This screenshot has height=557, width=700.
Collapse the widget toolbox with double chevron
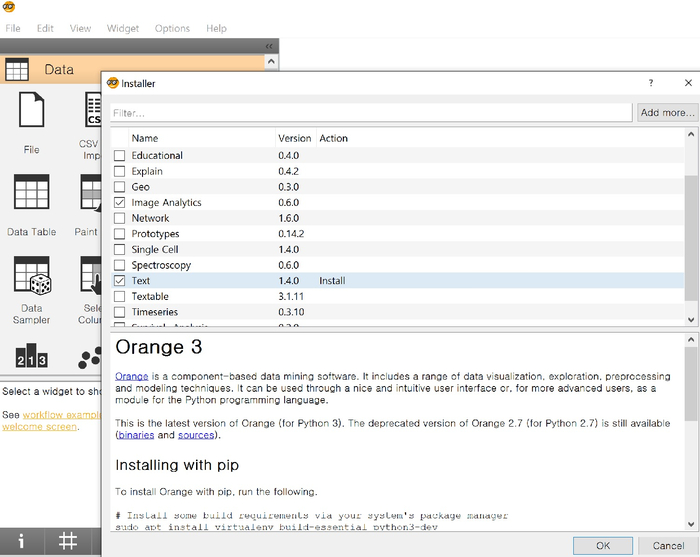269,46
